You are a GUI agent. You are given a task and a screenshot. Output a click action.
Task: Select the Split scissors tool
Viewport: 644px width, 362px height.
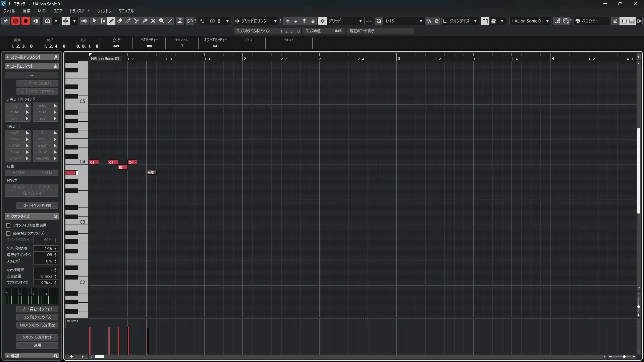click(x=136, y=21)
